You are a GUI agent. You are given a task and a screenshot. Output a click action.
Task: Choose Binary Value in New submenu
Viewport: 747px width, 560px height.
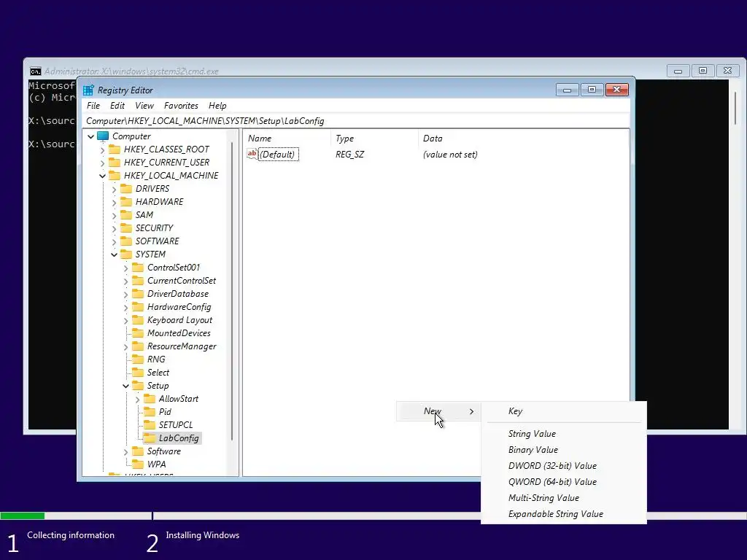pos(564,449)
